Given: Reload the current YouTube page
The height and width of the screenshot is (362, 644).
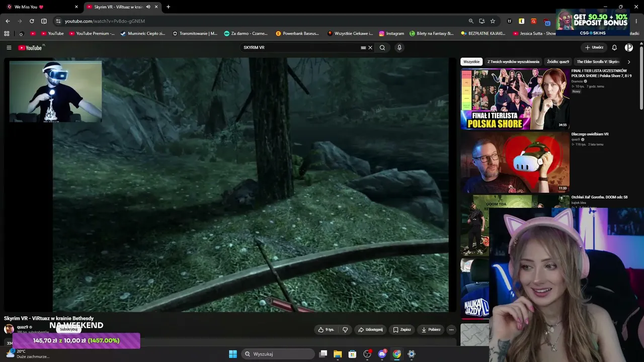Looking at the screenshot, I should pyautogui.click(x=32, y=21).
